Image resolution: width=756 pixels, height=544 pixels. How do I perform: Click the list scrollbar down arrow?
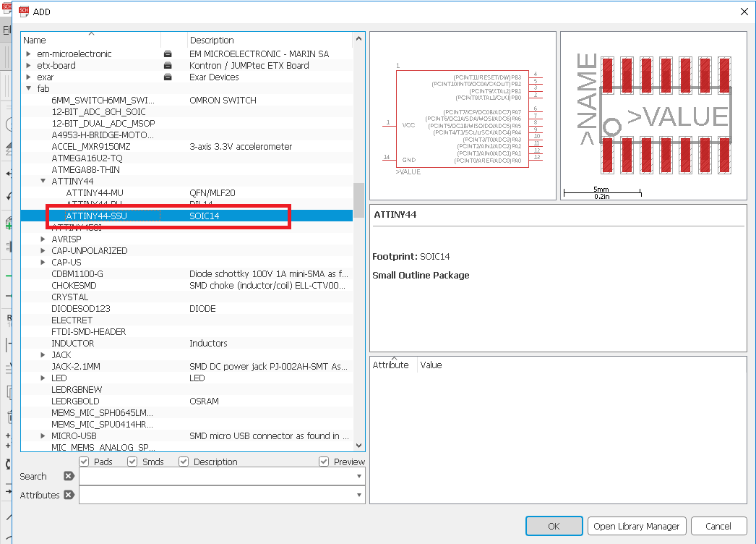[358, 446]
